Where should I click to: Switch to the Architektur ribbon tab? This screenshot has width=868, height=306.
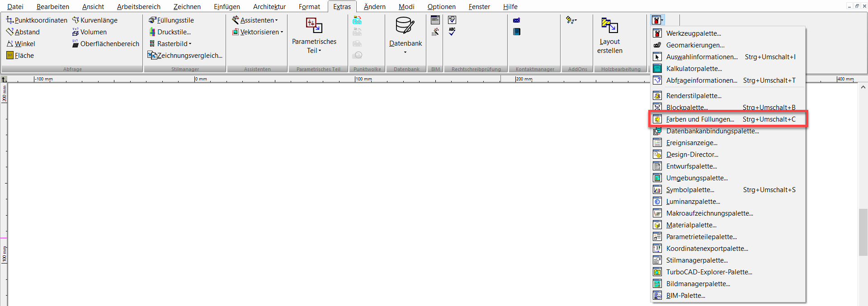coord(269,7)
